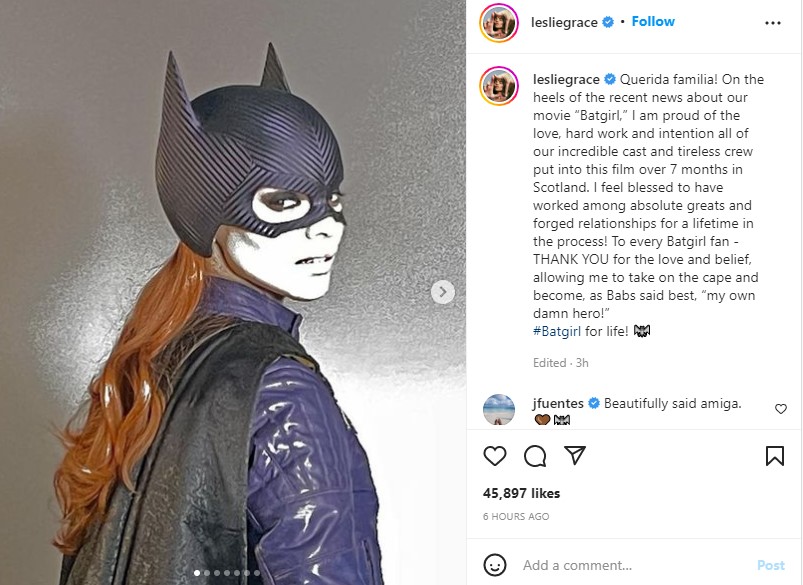Click lesliegrace profile picture in header
803x585 pixels.
pos(499,22)
